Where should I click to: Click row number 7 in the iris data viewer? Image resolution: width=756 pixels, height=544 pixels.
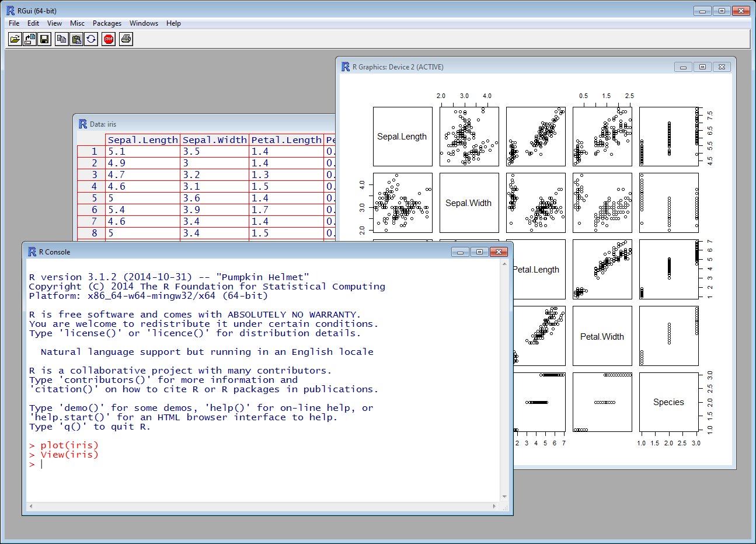click(x=92, y=222)
